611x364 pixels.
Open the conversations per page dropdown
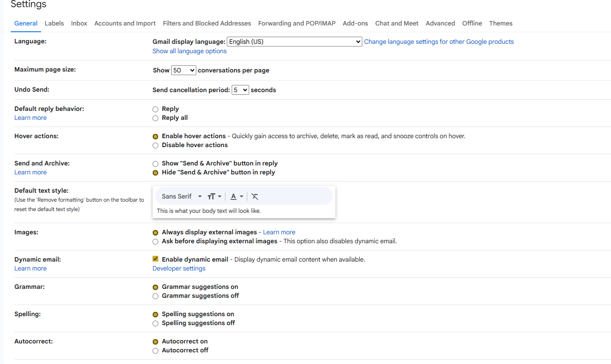point(183,70)
